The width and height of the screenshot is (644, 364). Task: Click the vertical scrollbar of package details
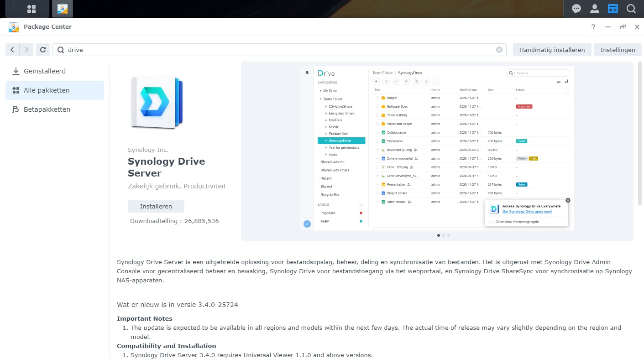[x=640, y=133]
